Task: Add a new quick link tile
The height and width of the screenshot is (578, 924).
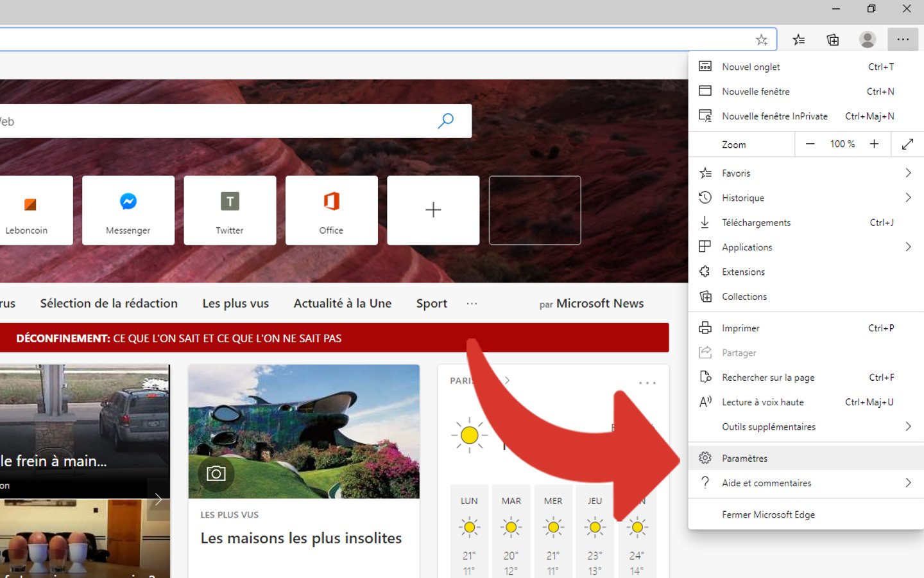Action: click(x=433, y=210)
